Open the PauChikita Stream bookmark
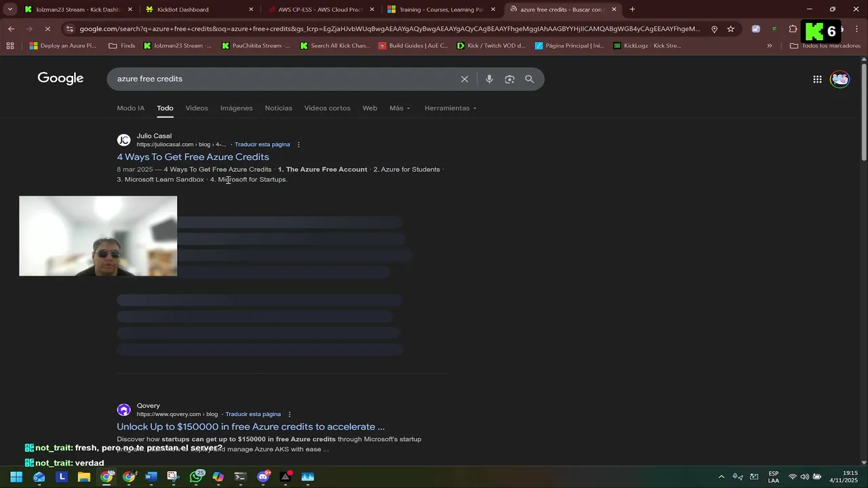 coord(256,46)
